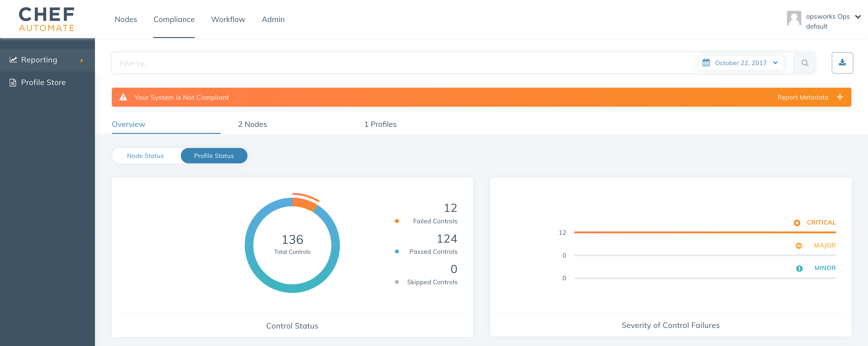Open the 2 Nodes tab
Screen dimensions: 868x346
click(252, 124)
